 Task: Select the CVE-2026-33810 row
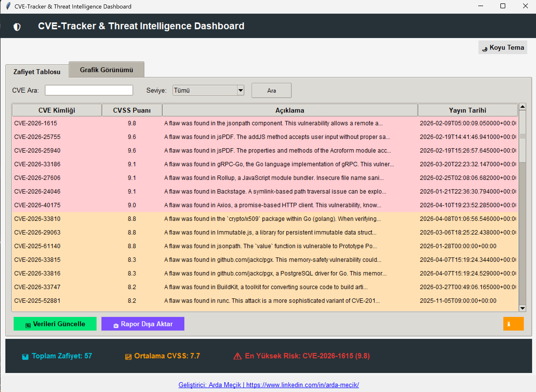pos(265,219)
